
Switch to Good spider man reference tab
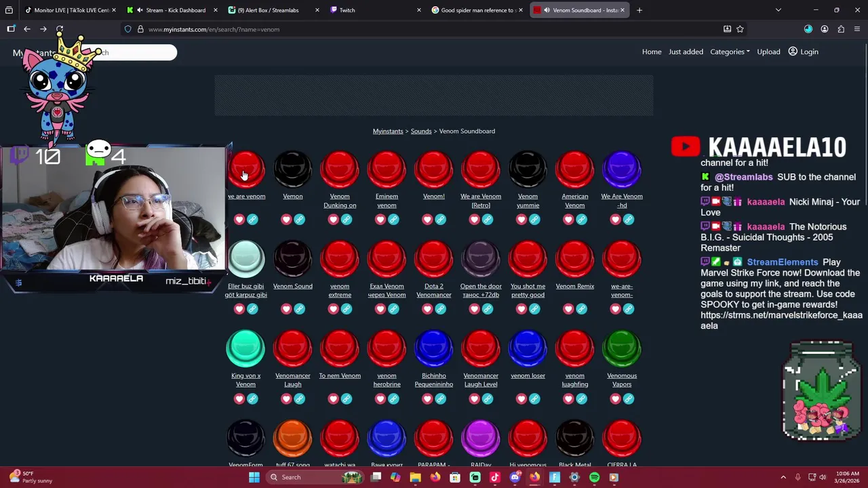click(476, 10)
